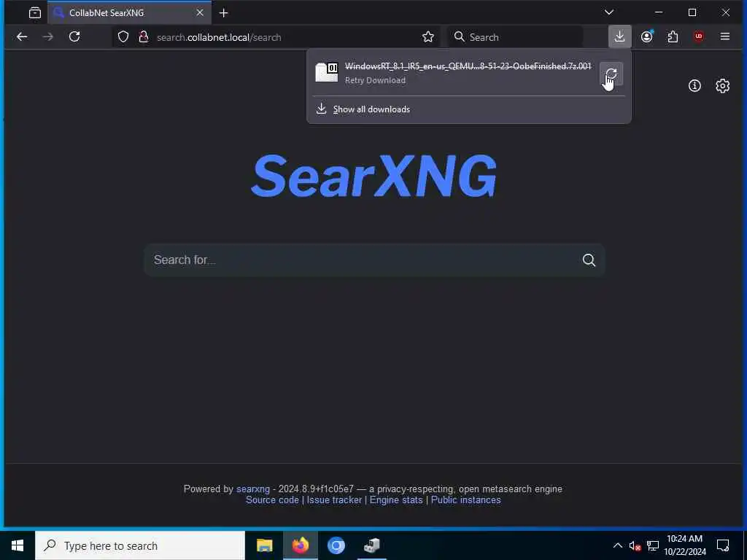The height and width of the screenshot is (560, 747).
Task: Focus the Search for... input field
Action: pos(365,260)
